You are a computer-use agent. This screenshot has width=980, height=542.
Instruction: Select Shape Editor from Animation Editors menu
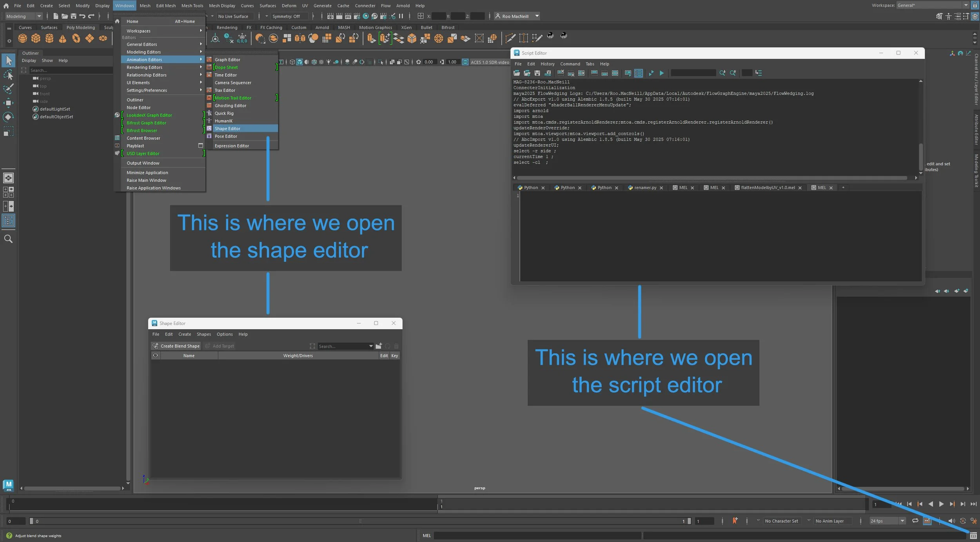(227, 129)
